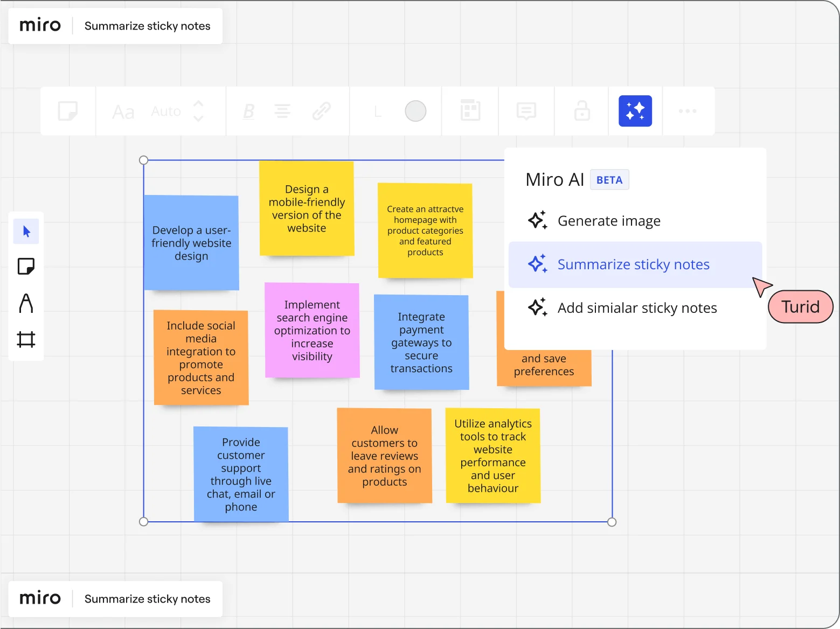
Task: Select 'and save preferences' orange sticky note
Action: pyautogui.click(x=544, y=368)
